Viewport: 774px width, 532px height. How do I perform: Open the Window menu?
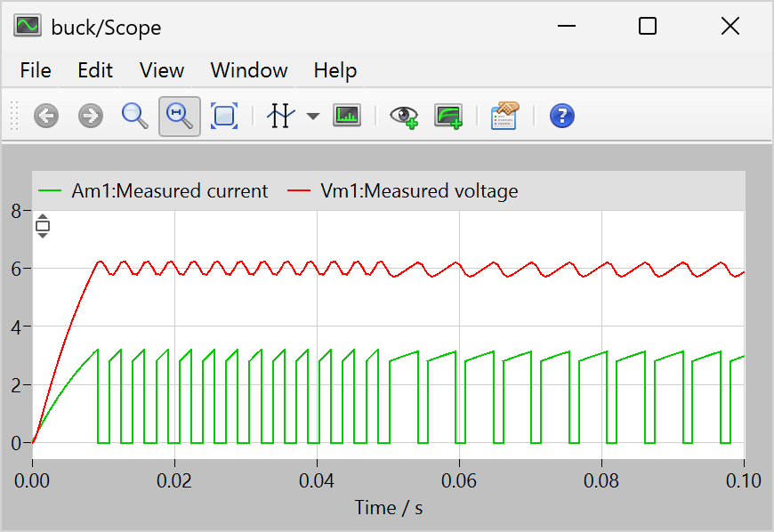(249, 70)
